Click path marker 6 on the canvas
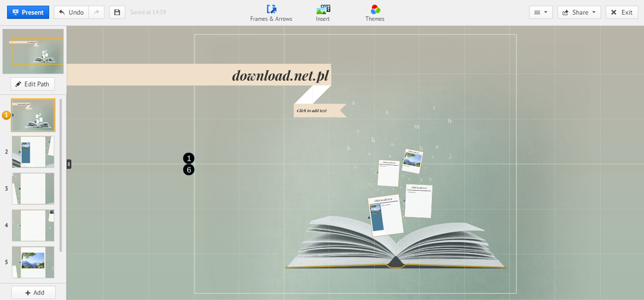This screenshot has width=644, height=300. tap(189, 170)
